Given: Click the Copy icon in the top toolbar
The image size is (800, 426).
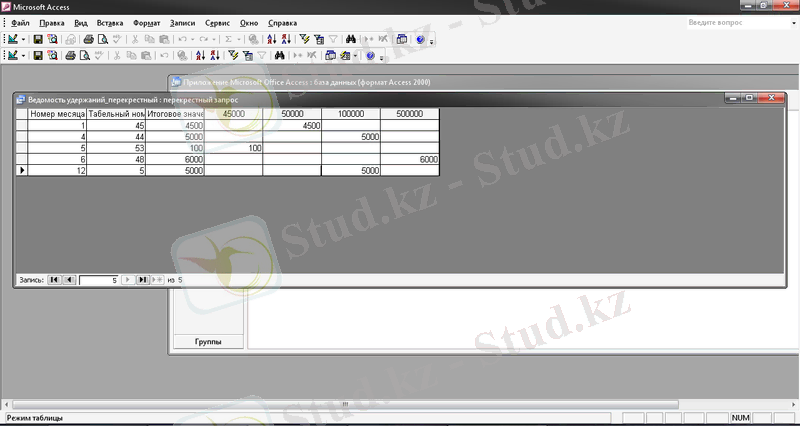Looking at the screenshot, I should click(149, 39).
